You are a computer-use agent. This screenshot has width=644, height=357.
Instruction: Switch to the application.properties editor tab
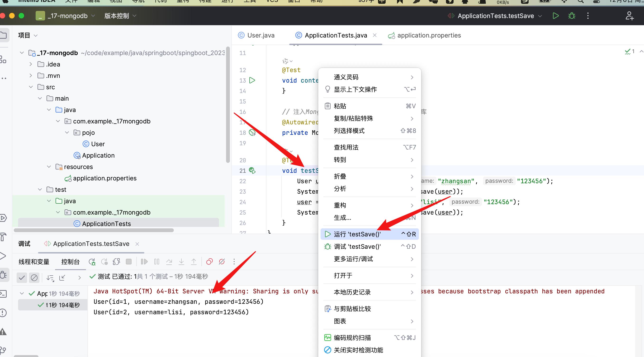coord(424,35)
